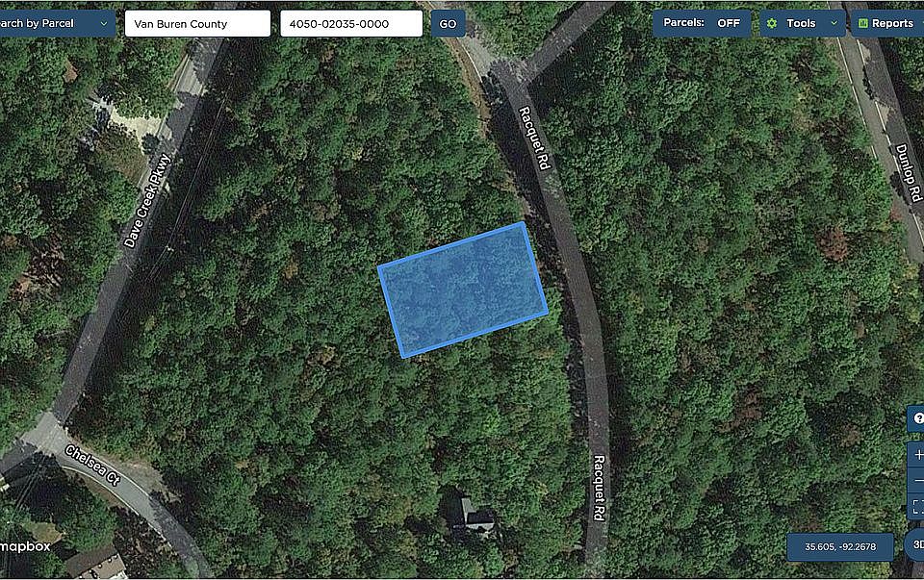924x580 pixels.
Task: Open the Tools dropdown chevron
Action: click(834, 23)
